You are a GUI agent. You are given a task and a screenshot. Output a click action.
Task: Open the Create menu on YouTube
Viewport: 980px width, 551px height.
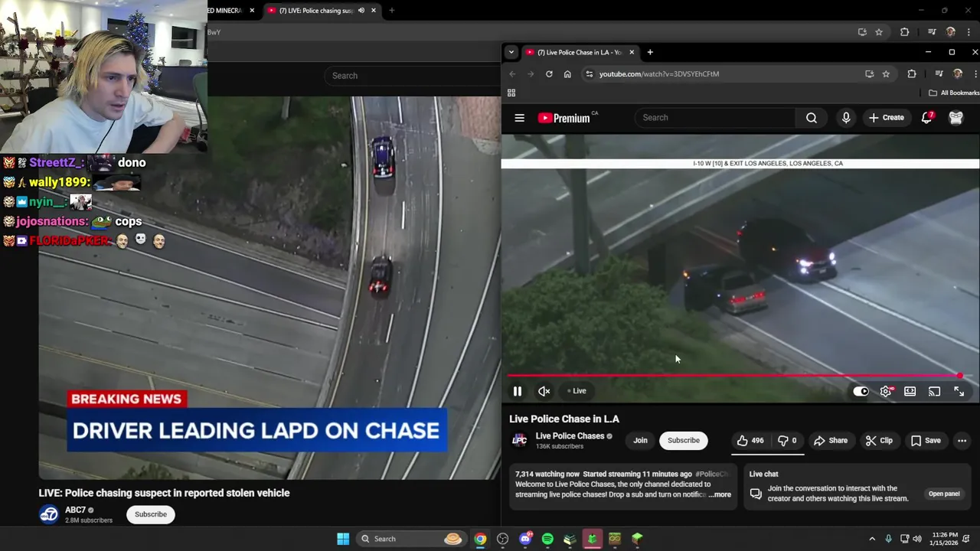(887, 118)
